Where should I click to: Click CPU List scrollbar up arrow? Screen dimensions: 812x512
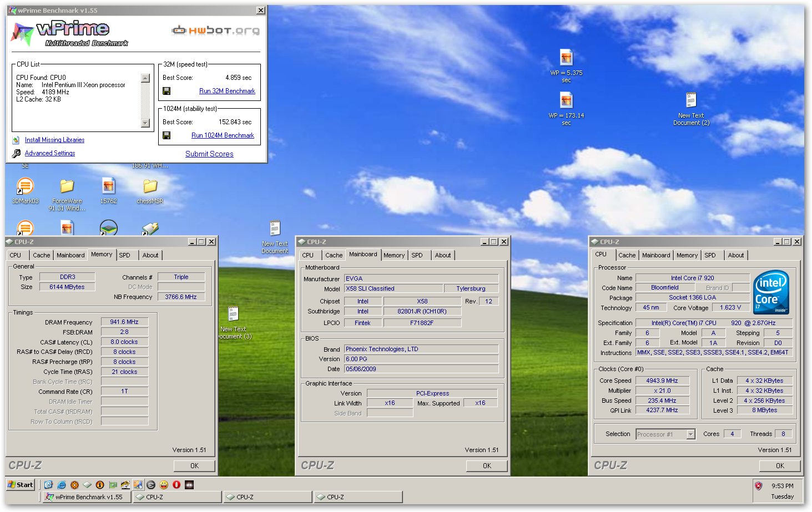pyautogui.click(x=145, y=78)
